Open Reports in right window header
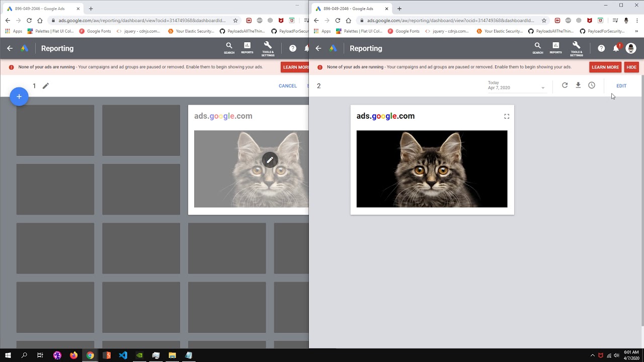The height and width of the screenshot is (362, 644). [x=555, y=48]
